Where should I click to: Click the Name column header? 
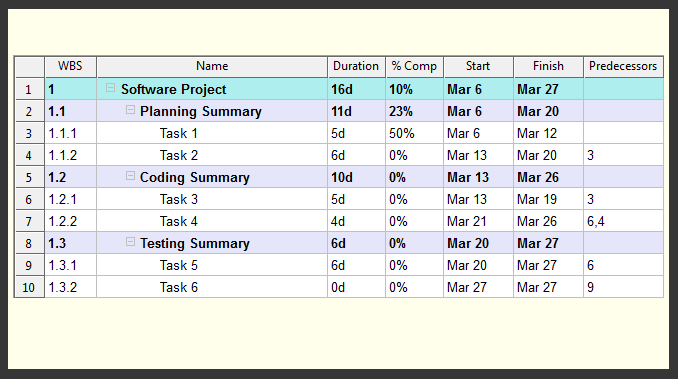point(212,67)
